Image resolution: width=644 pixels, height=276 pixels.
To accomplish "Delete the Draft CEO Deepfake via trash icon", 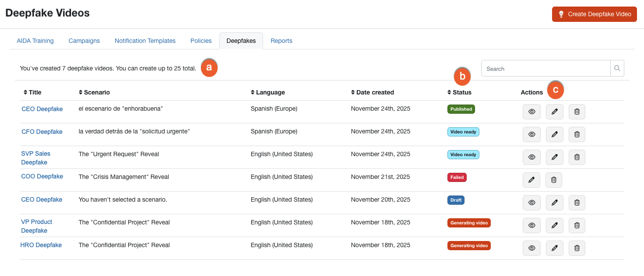I will point(577,203).
